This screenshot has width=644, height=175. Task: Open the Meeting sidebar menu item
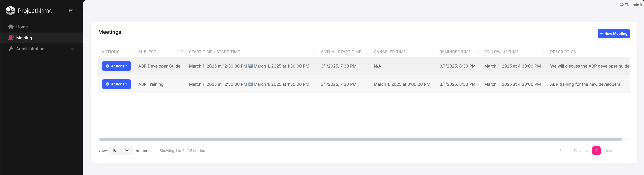point(24,38)
